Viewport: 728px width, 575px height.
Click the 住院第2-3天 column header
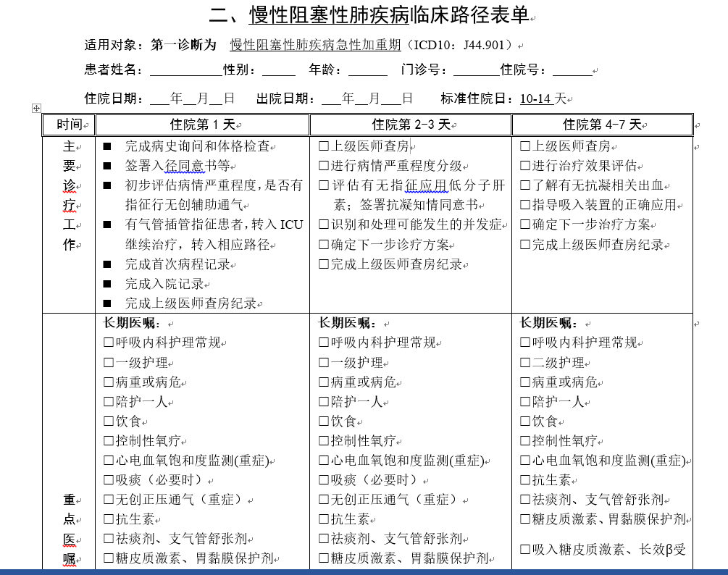point(411,125)
